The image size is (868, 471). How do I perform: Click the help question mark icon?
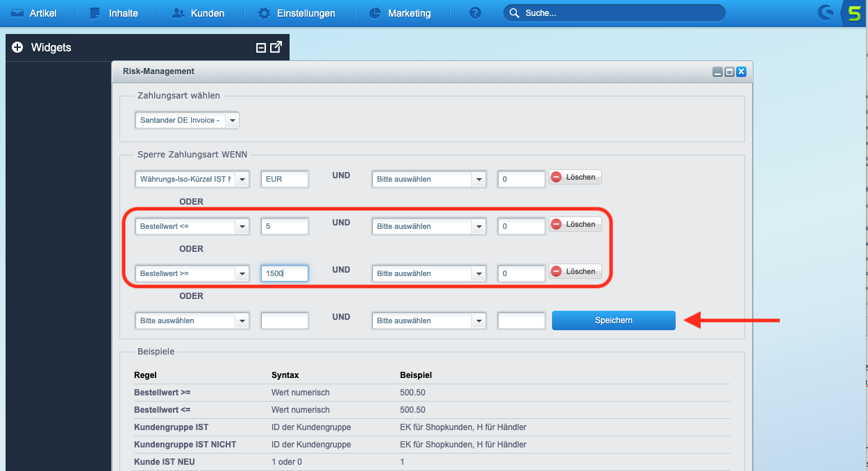[475, 13]
